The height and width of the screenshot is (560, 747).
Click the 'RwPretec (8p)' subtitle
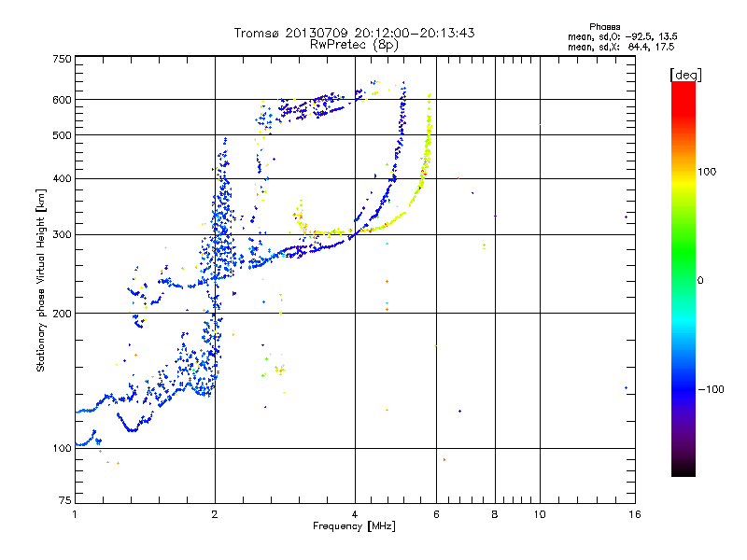(354, 45)
